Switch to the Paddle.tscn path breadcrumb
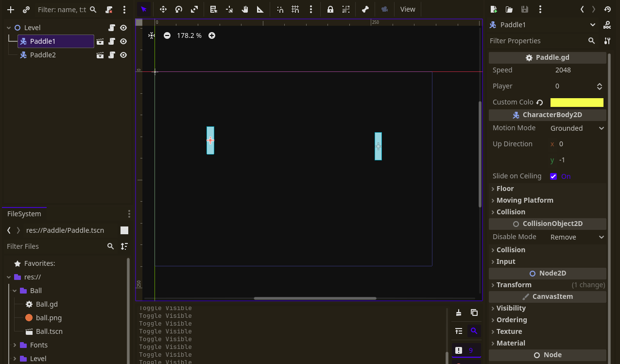 point(65,230)
